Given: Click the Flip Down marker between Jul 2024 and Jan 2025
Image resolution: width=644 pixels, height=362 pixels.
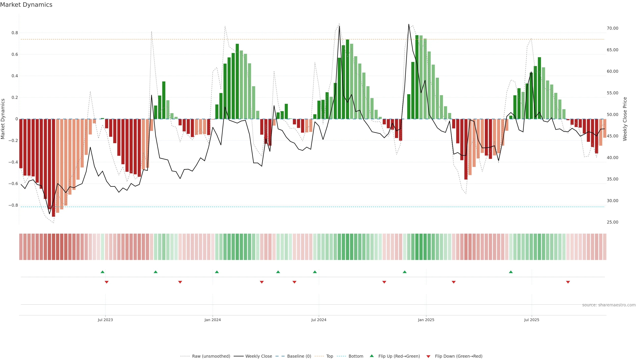Looking at the screenshot, I should [x=384, y=282].
